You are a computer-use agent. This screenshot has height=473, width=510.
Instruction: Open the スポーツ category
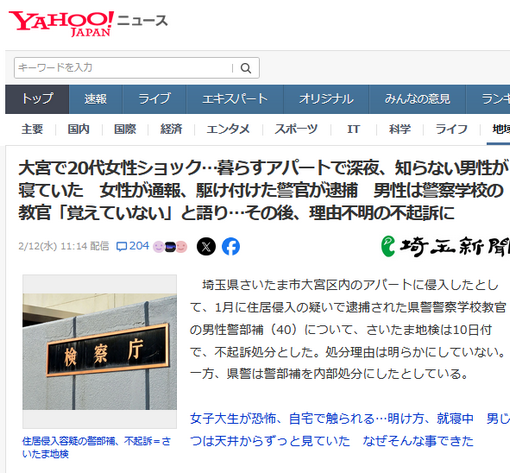tap(296, 129)
